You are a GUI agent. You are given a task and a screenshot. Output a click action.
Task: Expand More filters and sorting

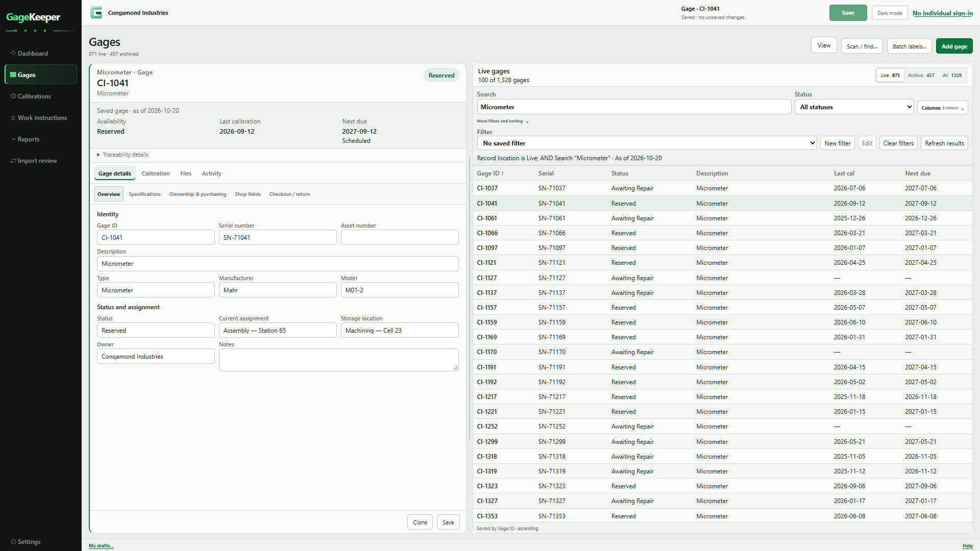(x=503, y=121)
